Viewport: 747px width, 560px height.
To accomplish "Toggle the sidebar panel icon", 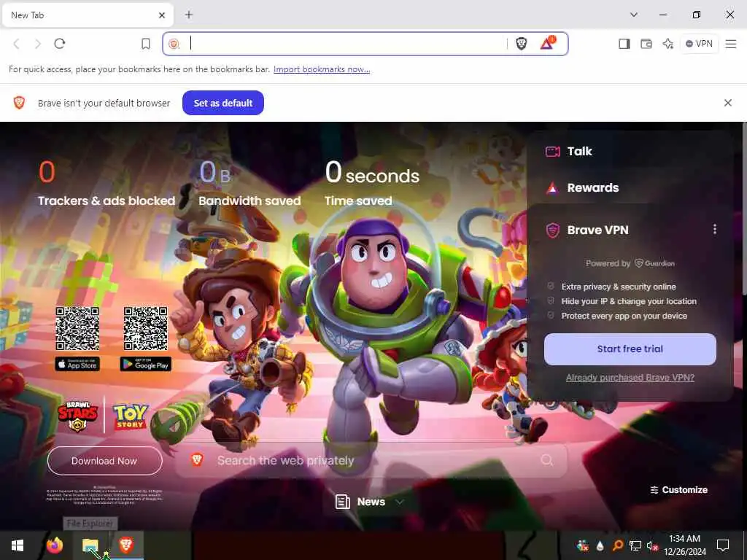I will 624,44.
